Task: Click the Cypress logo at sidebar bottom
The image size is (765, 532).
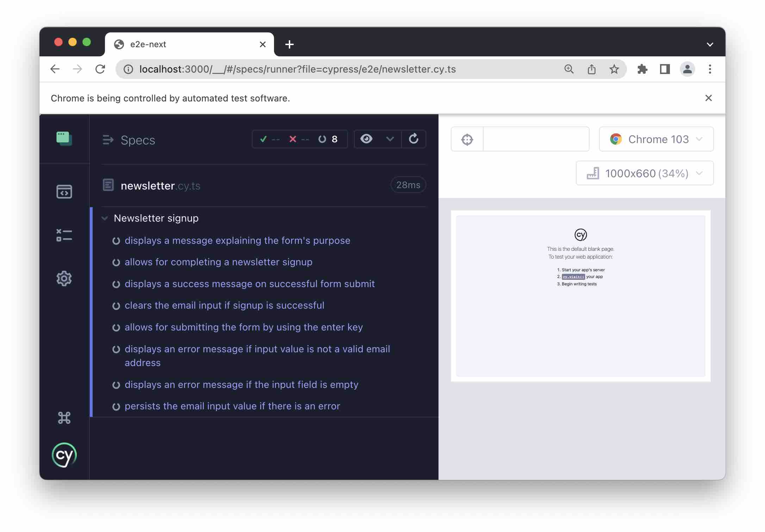Action: [64, 455]
